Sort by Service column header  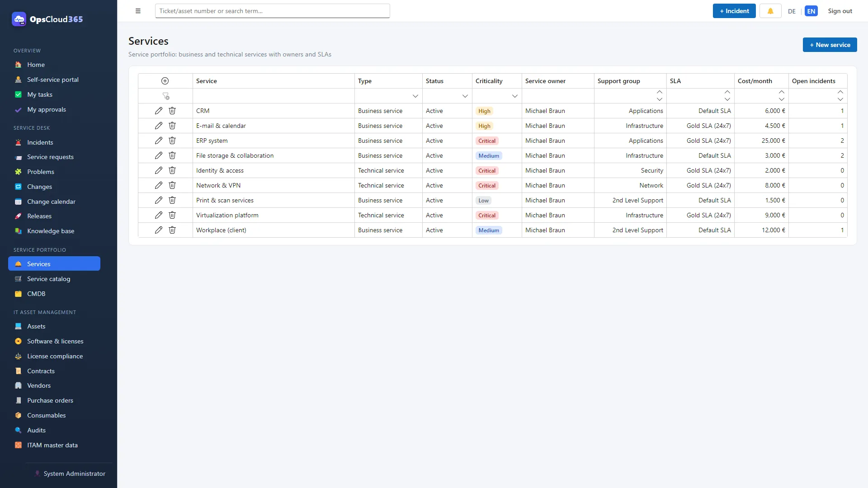(274, 81)
